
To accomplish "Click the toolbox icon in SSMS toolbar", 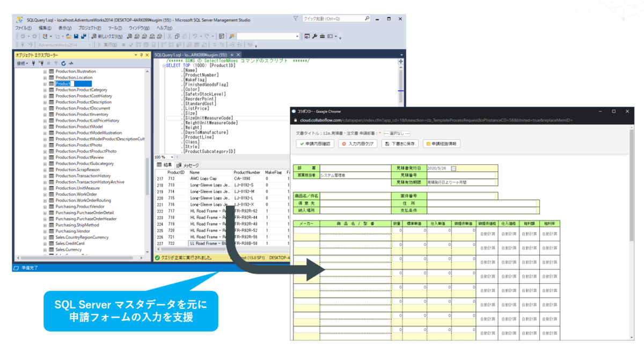I will click(323, 37).
